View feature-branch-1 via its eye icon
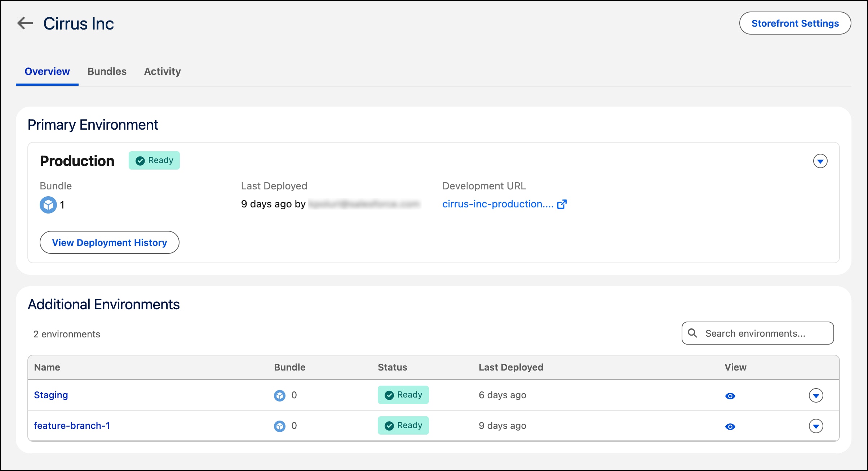This screenshot has width=868, height=471. pyautogui.click(x=730, y=426)
